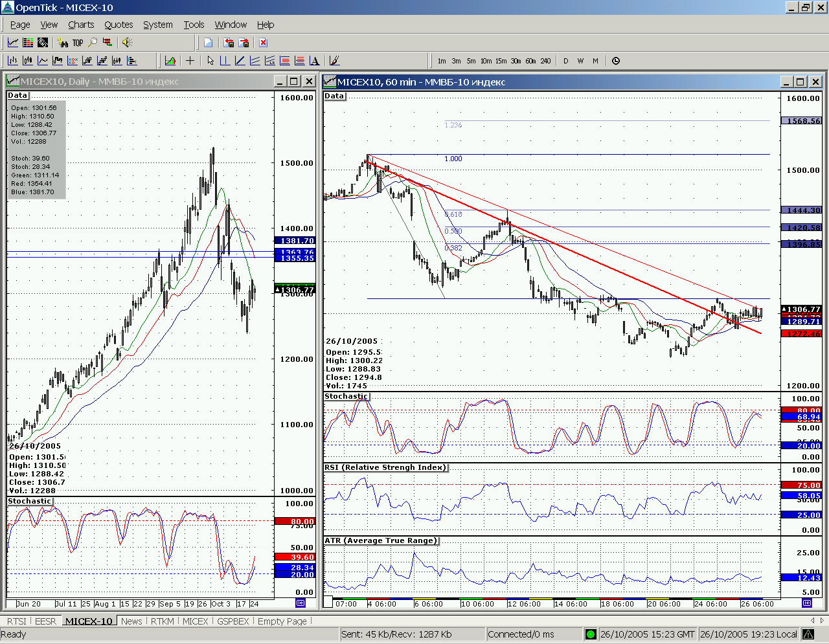Open the System menu
This screenshot has height=644, width=829.
tap(158, 25)
